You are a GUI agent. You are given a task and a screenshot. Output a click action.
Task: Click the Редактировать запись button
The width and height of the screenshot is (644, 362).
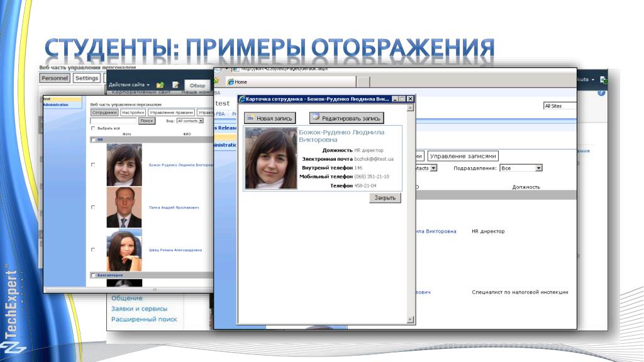tap(347, 118)
